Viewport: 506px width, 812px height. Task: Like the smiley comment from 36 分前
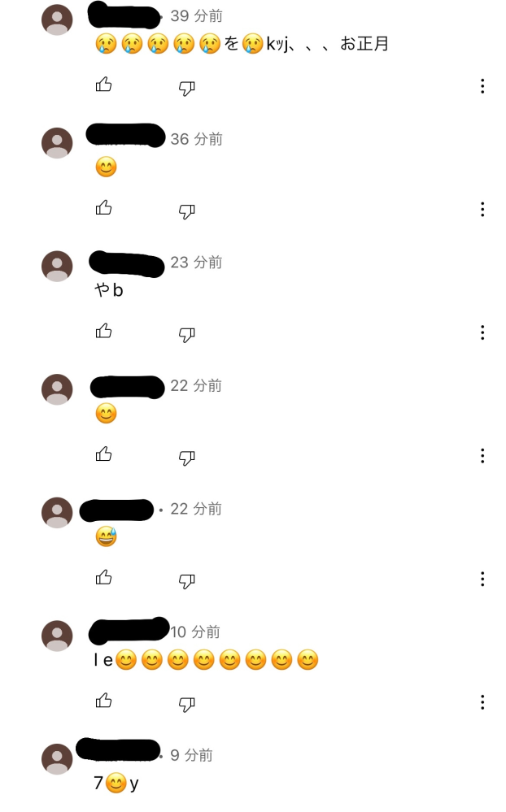(x=103, y=207)
